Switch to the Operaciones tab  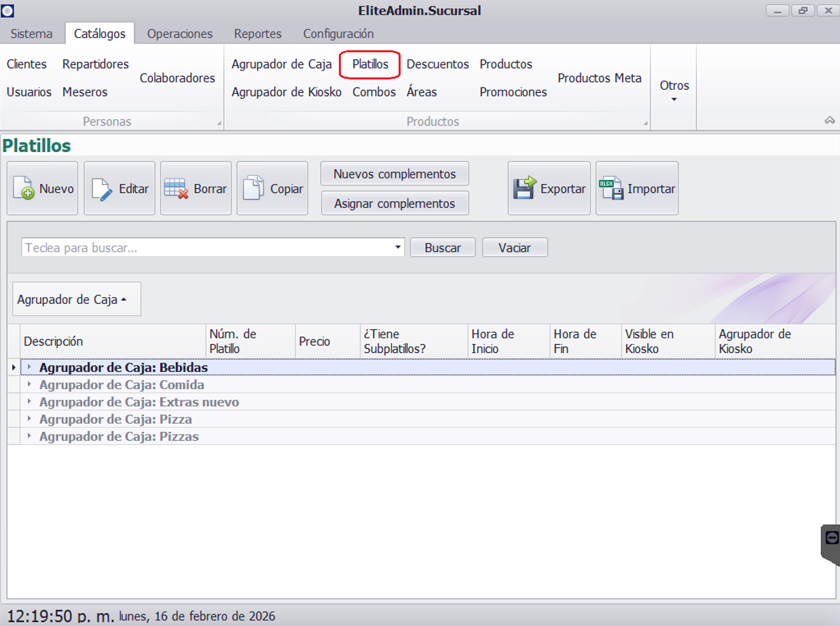click(179, 33)
